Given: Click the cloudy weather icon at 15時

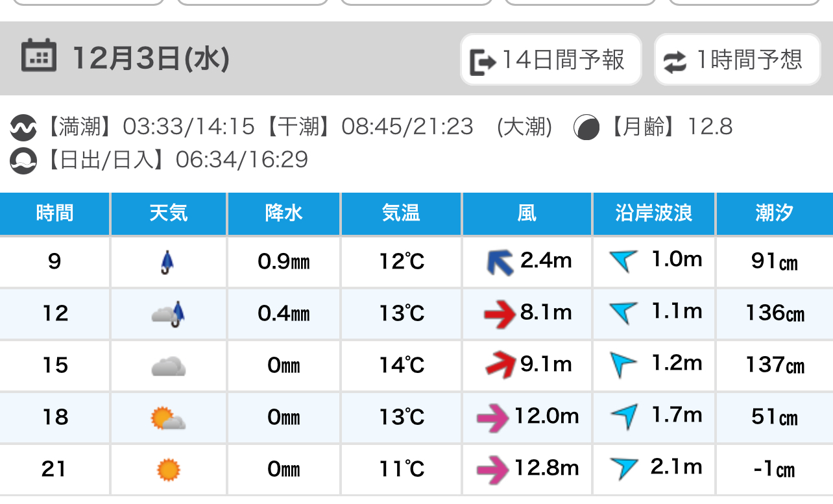Looking at the screenshot, I should click(x=169, y=366).
